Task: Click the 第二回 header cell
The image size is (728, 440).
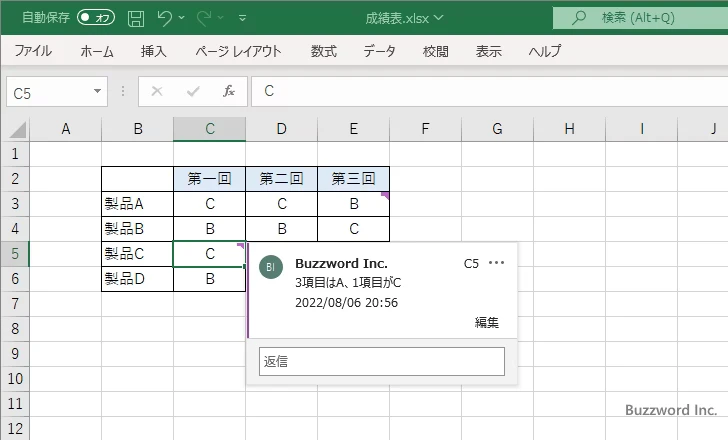Action: click(x=281, y=179)
